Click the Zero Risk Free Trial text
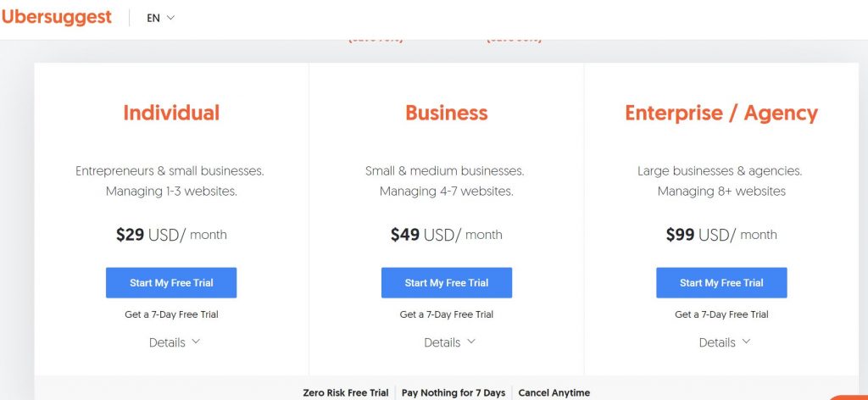 tap(346, 393)
